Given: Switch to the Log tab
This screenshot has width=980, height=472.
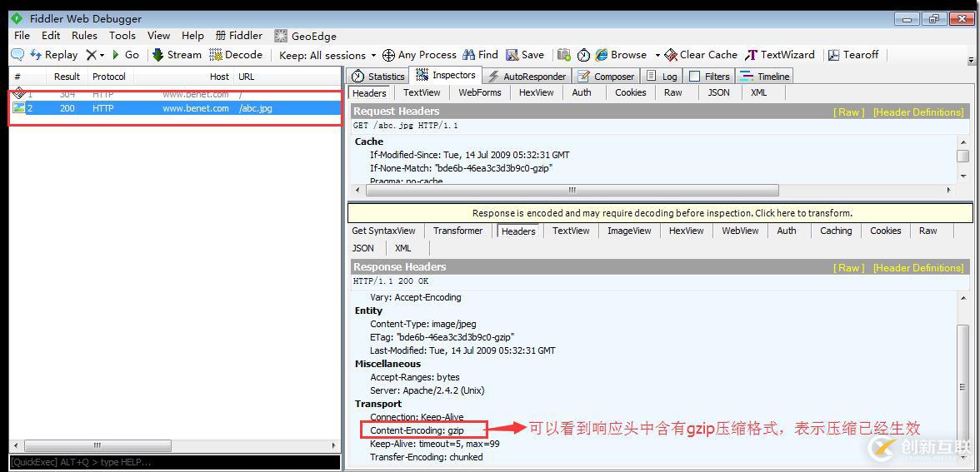Looking at the screenshot, I should tap(662, 77).
